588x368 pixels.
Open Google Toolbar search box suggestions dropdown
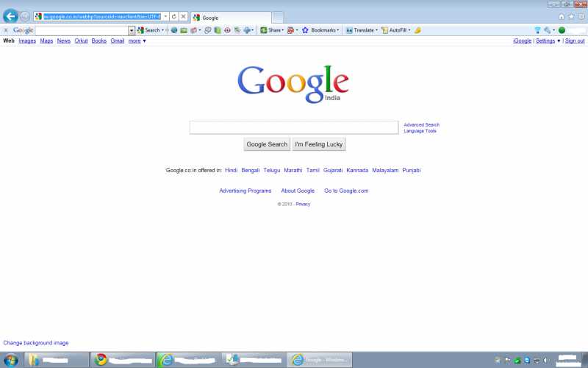[132, 30]
